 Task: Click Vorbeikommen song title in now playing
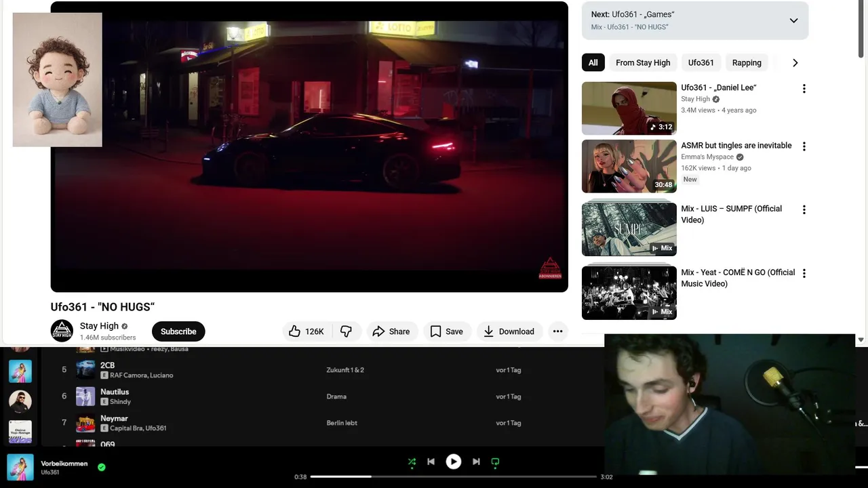click(x=64, y=464)
